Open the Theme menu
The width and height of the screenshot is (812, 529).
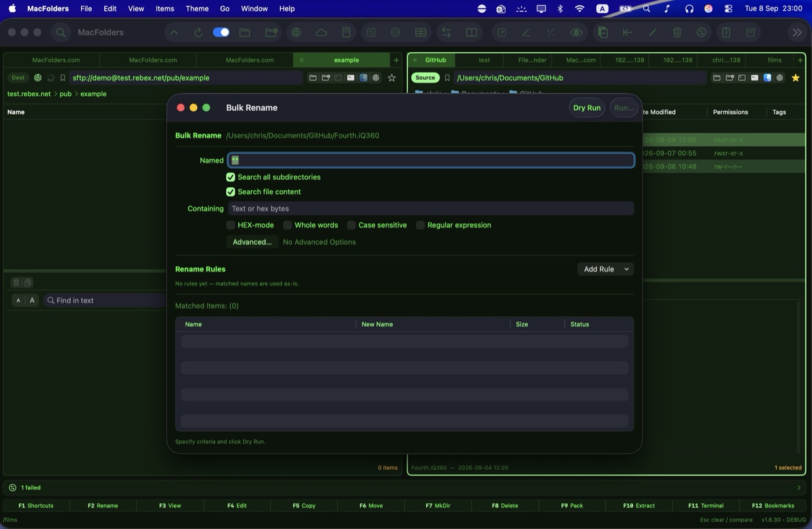tap(197, 9)
